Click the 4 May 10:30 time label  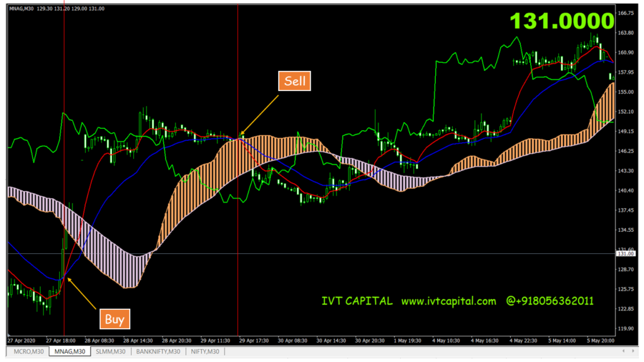(446, 341)
